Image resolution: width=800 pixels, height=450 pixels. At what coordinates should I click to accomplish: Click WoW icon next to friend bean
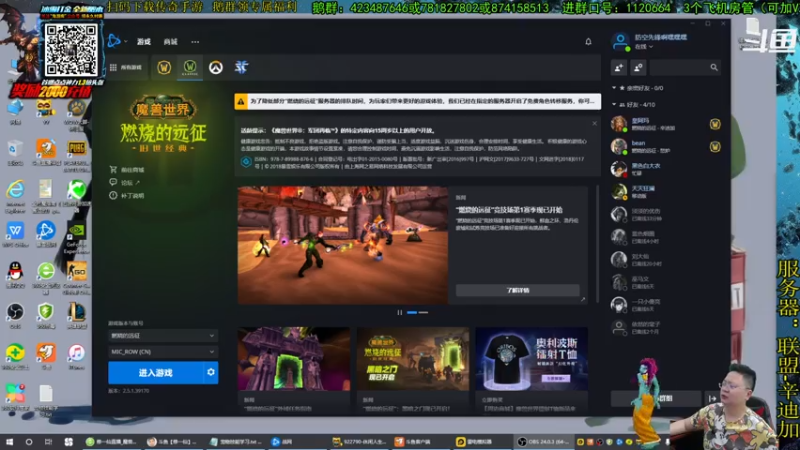[x=715, y=147]
